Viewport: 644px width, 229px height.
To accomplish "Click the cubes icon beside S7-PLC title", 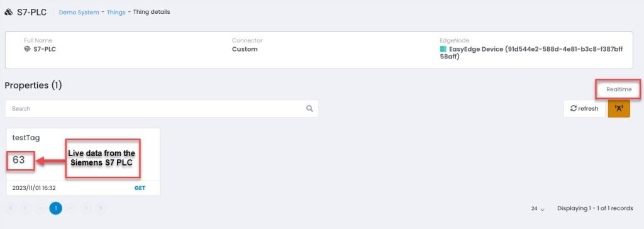I will tap(8, 13).
